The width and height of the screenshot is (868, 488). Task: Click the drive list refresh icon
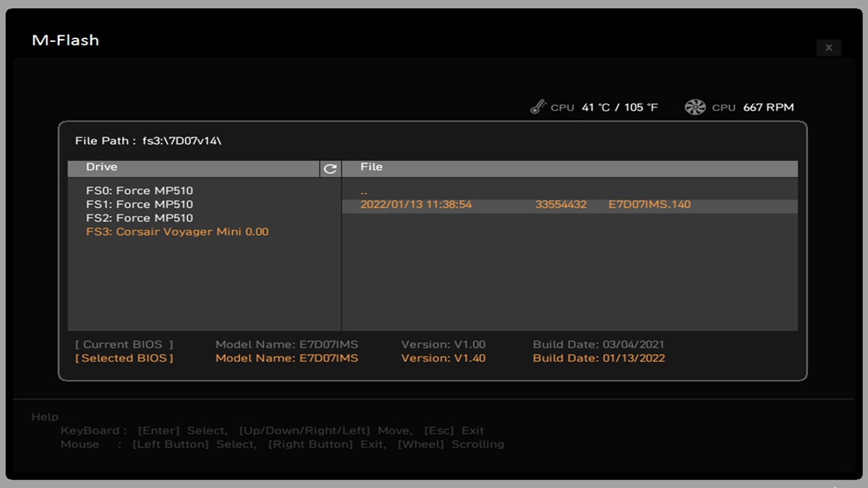click(x=330, y=168)
